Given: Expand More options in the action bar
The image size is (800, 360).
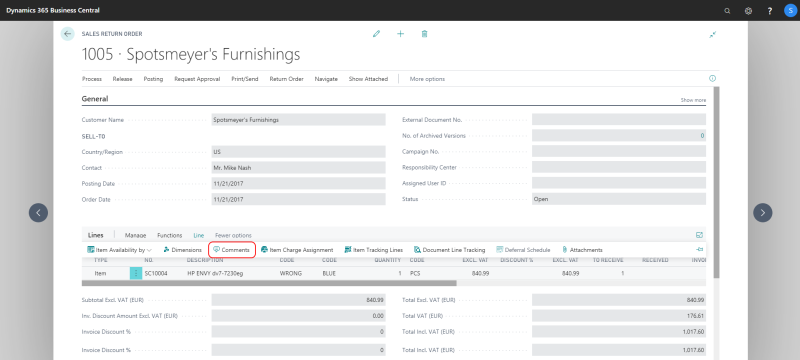Looking at the screenshot, I should (x=427, y=79).
